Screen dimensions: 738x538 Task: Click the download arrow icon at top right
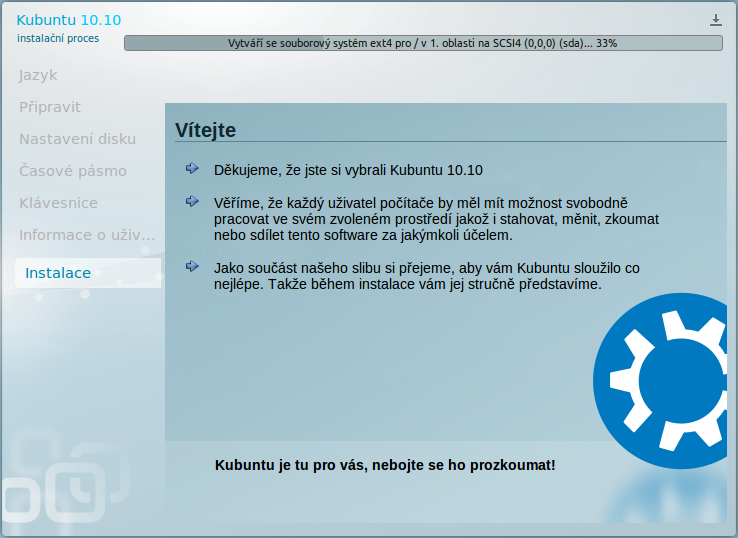click(x=715, y=20)
